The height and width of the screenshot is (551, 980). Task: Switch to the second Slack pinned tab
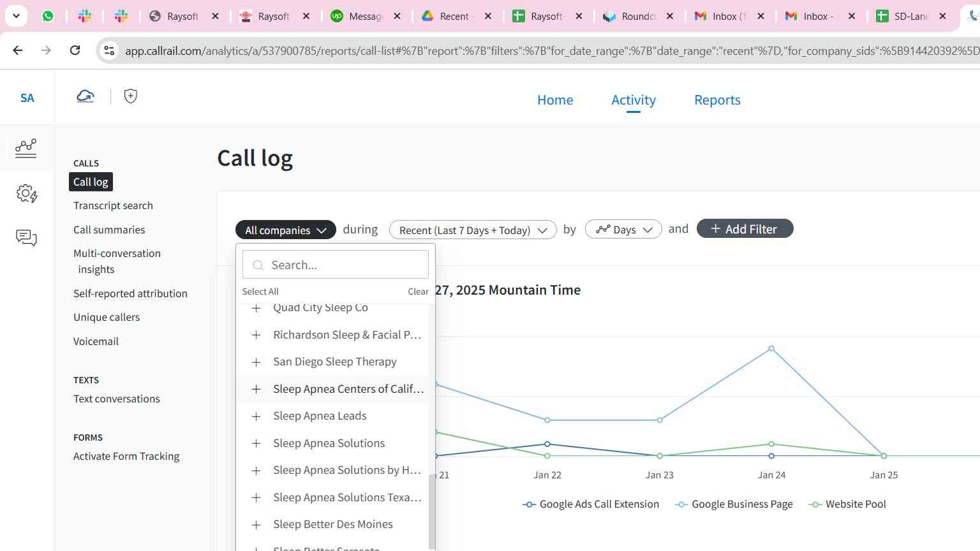click(121, 16)
